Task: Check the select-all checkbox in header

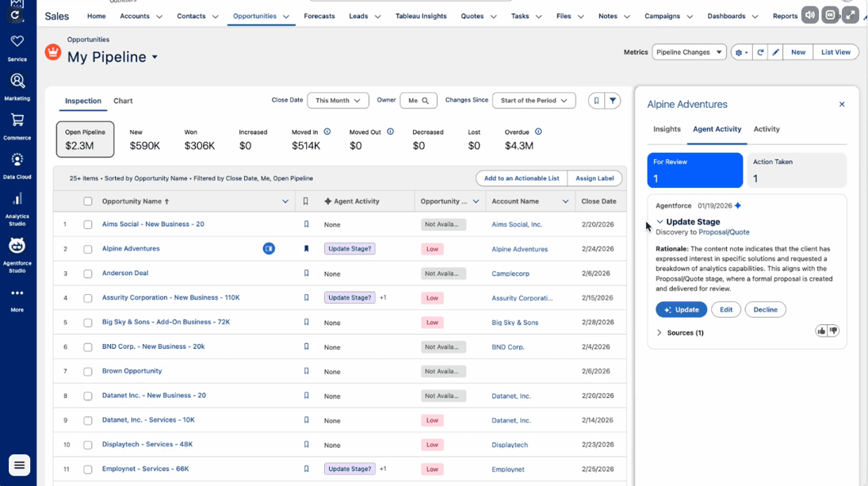Action: pyautogui.click(x=88, y=201)
